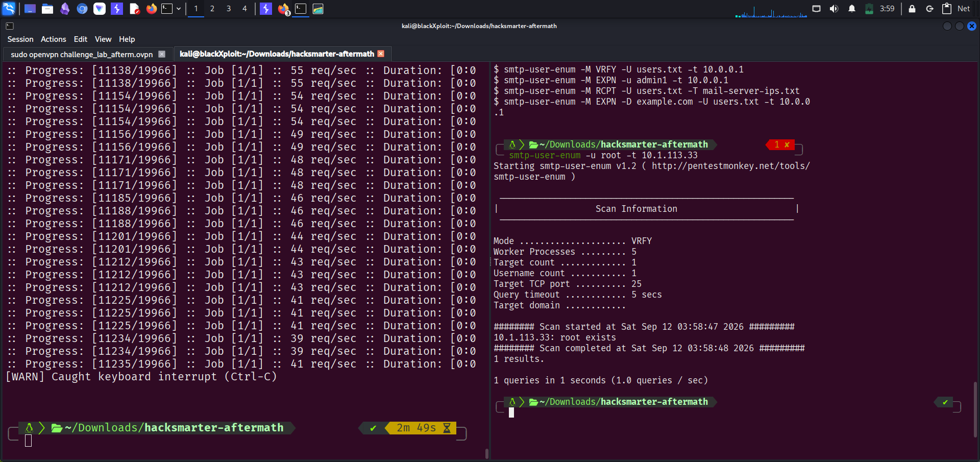Open the Actions menu
This screenshot has height=462, width=980.
click(54, 39)
